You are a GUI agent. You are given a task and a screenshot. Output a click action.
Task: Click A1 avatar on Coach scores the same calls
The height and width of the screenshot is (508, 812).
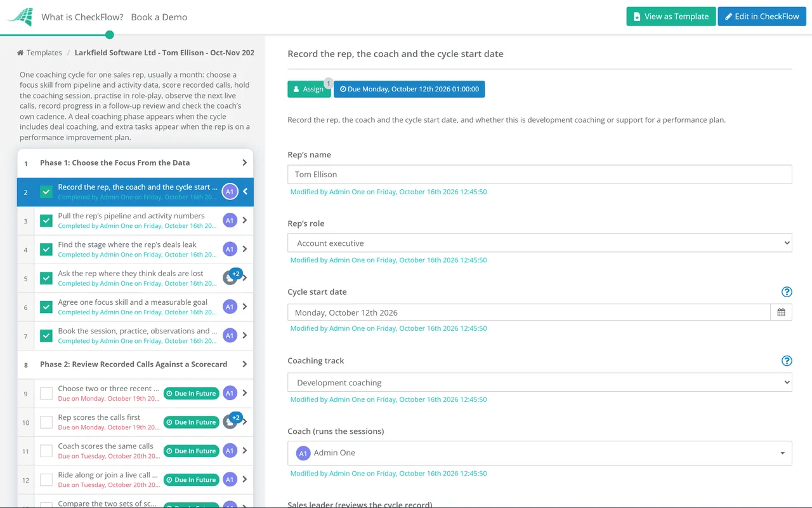[230, 451]
